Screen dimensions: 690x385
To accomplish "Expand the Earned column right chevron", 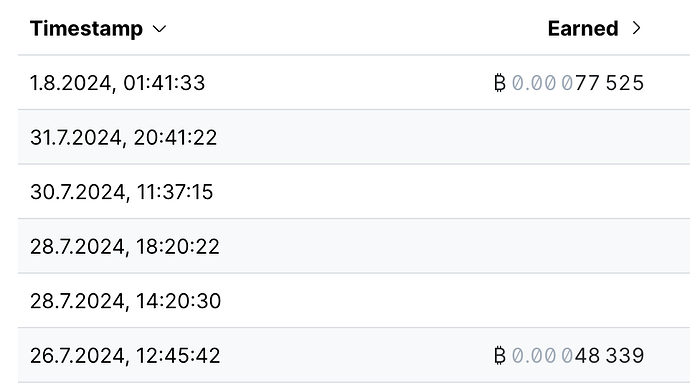I will click(x=636, y=29).
